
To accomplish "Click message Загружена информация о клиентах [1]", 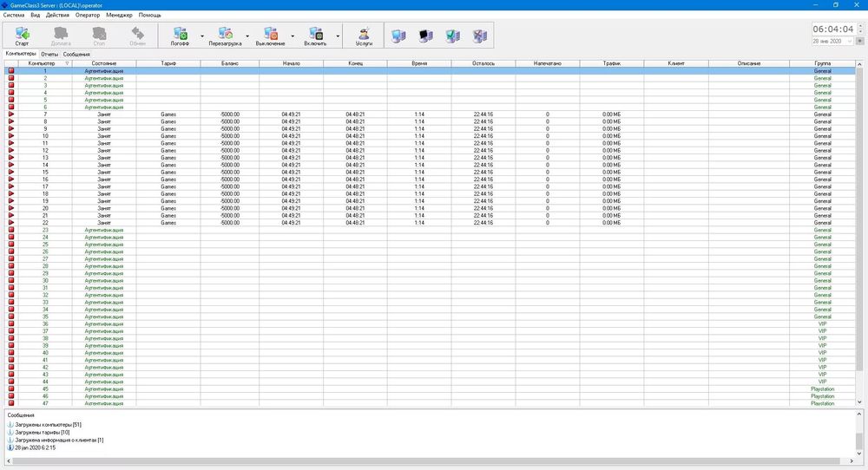I will [59, 441].
